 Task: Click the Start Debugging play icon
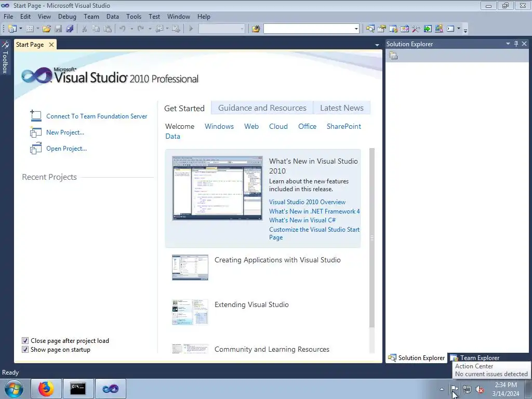click(191, 29)
